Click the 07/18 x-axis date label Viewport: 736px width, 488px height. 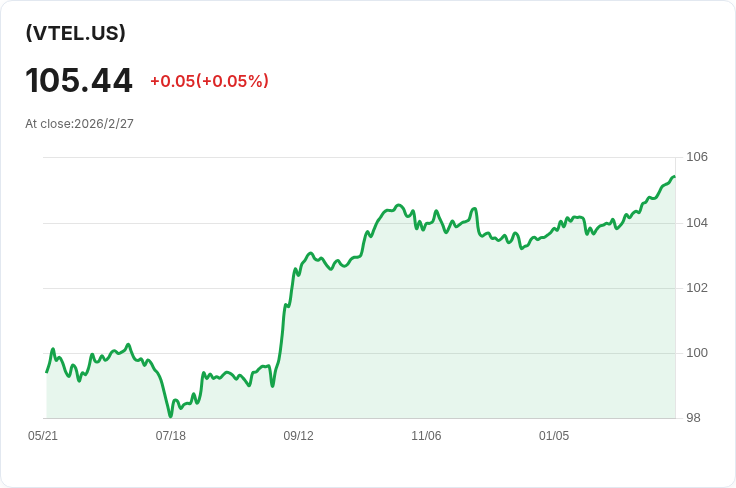(171, 436)
